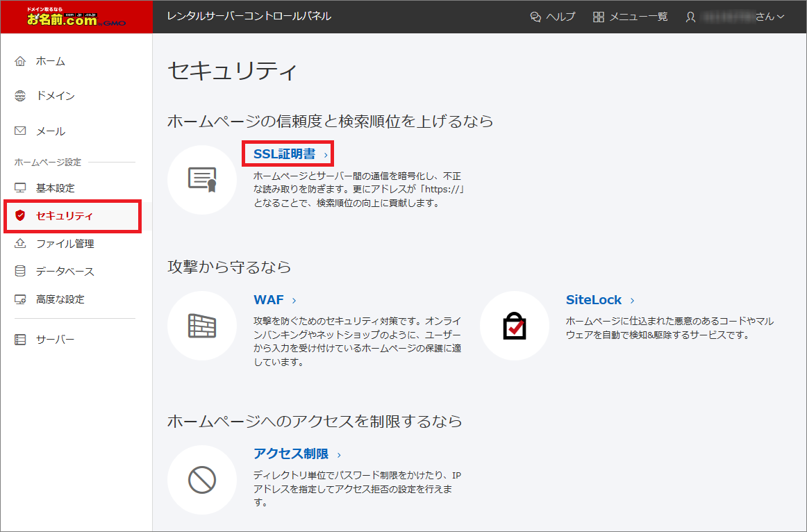807x532 pixels.
Task: Click the mail envelope icon in sidebar
Action: [20, 131]
